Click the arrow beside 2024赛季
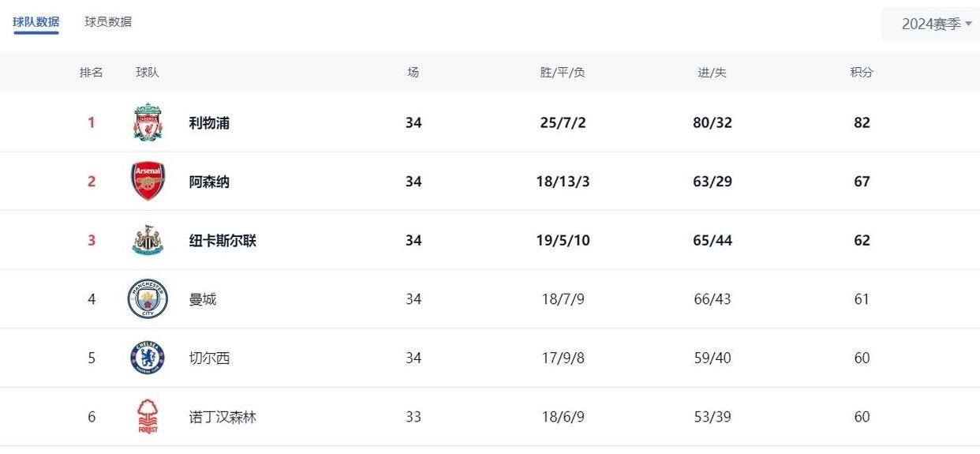Screen dimensions: 980x454 click(x=968, y=24)
